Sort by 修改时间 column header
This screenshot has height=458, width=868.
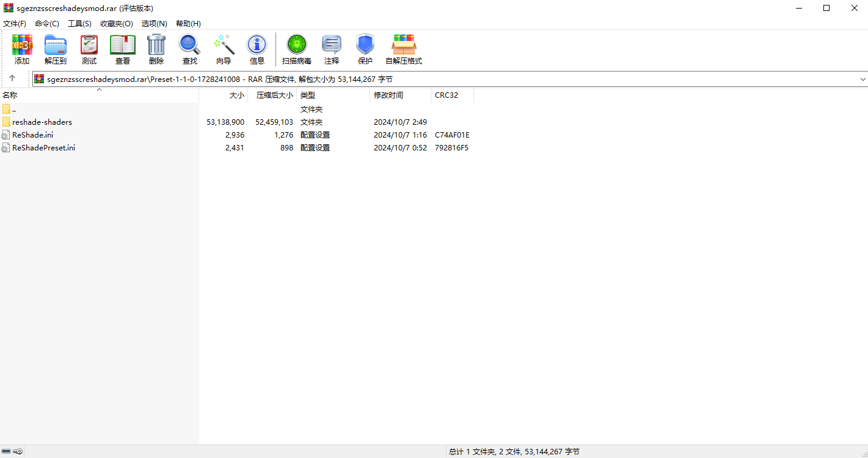(401, 95)
